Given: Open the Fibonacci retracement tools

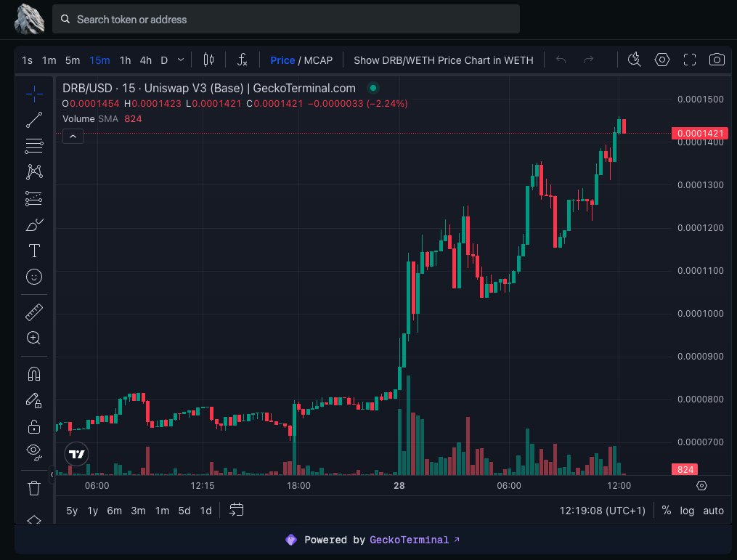Looking at the screenshot, I should pyautogui.click(x=34, y=146).
